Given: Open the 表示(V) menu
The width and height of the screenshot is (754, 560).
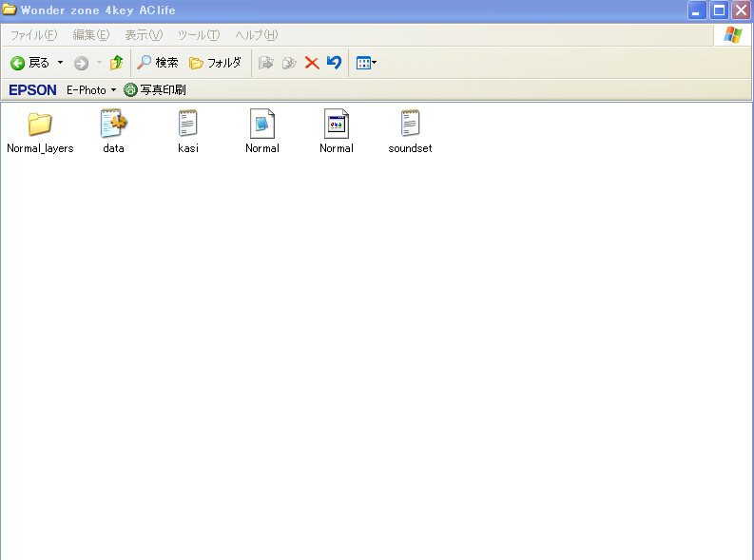Looking at the screenshot, I should pos(144,35).
